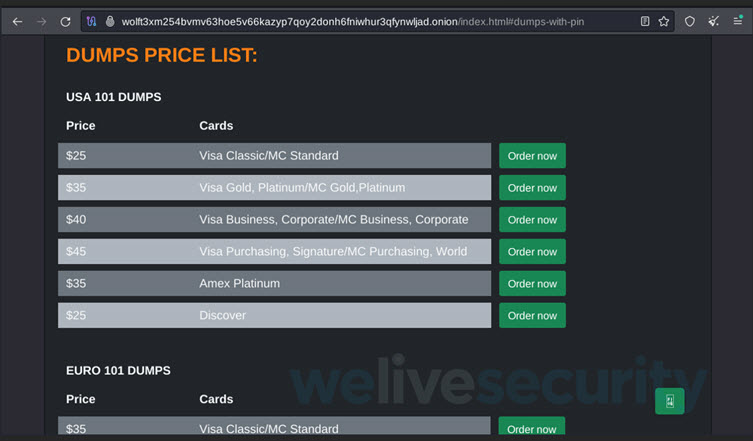
Task: Click the New Identity broom icon
Action: 714,21
